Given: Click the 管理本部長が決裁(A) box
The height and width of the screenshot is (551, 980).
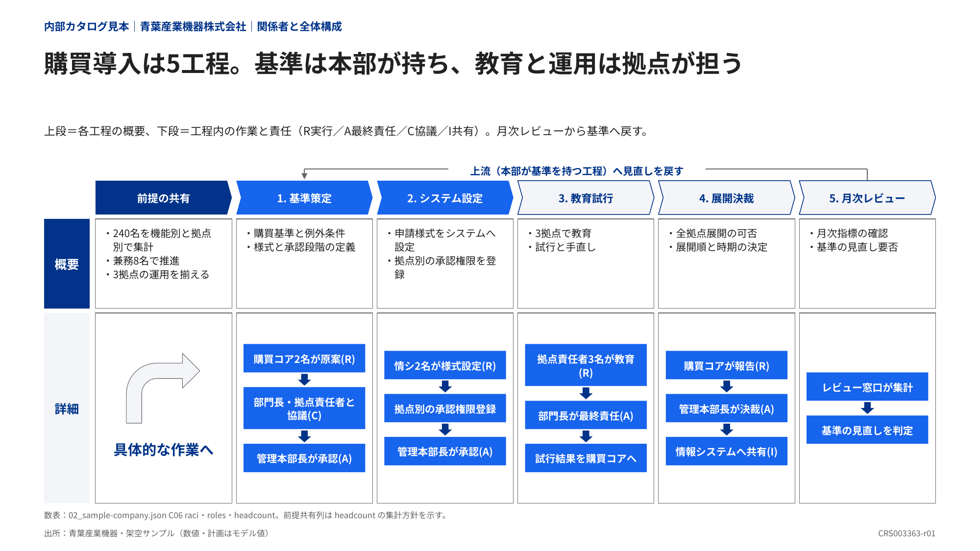Looking at the screenshot, I should 727,408.
